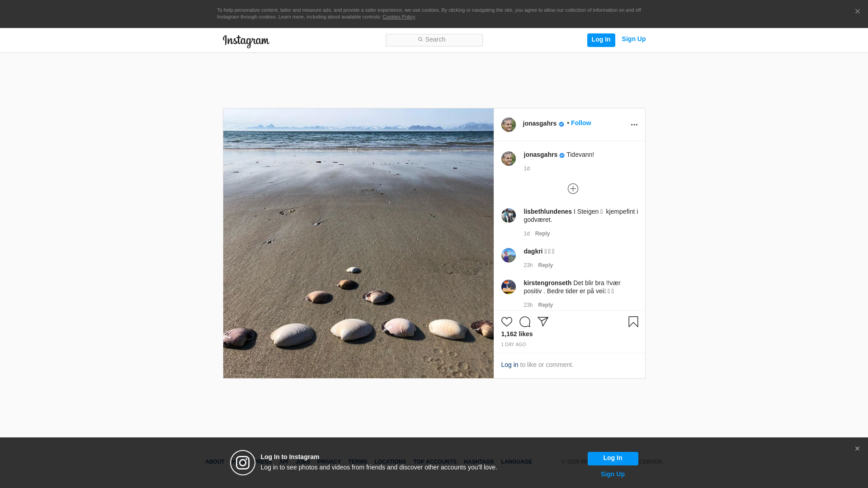The image size is (868, 488).
Task: Open LANGUAGE selector in footer
Action: click(517, 462)
